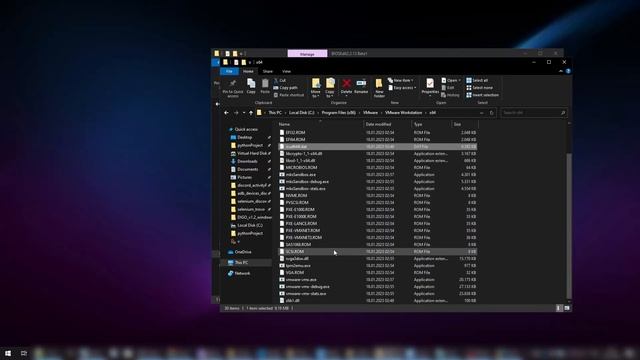Open the Windows Start button
The image size is (640, 360).
coord(8,353)
